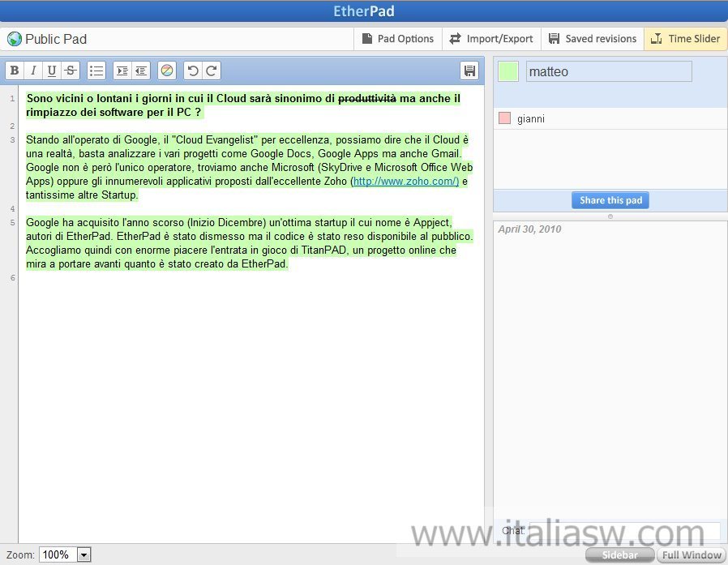Image resolution: width=728 pixels, height=565 pixels.
Task: Clear authorship colors with rainbow icon
Action: tap(167, 71)
